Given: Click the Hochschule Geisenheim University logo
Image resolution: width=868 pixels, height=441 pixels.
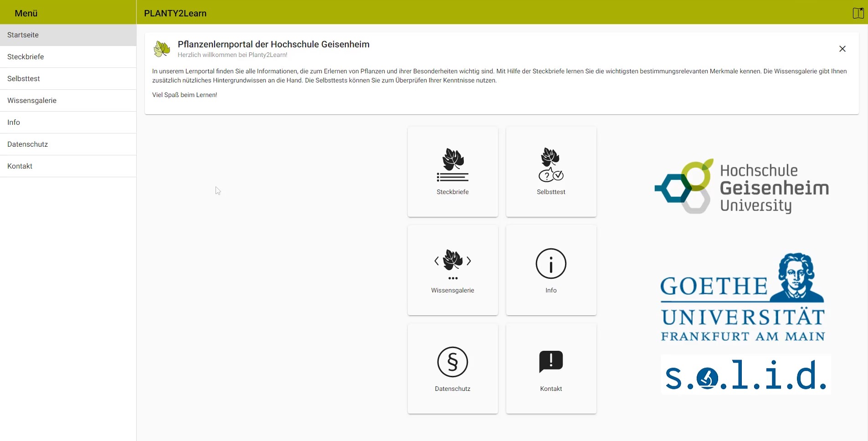Looking at the screenshot, I should [741, 187].
